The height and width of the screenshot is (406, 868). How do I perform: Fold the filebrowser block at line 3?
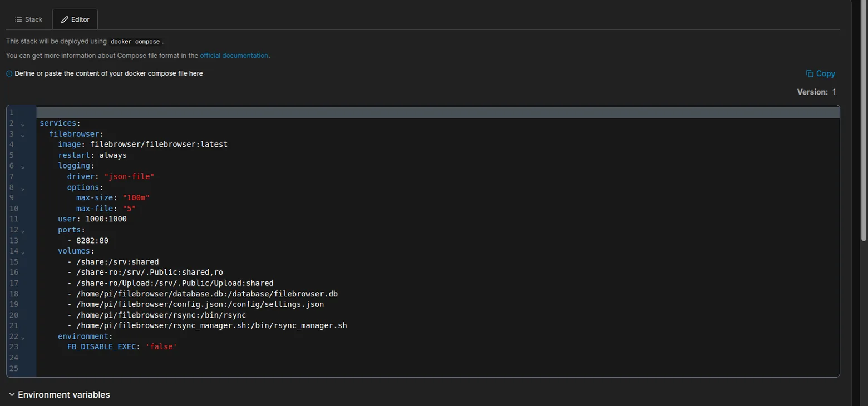coord(23,135)
